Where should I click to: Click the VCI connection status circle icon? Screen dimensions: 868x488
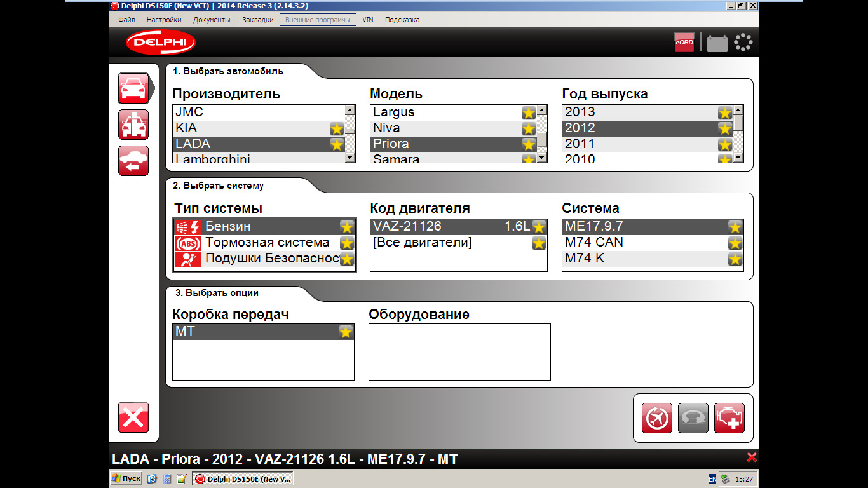tap(743, 43)
